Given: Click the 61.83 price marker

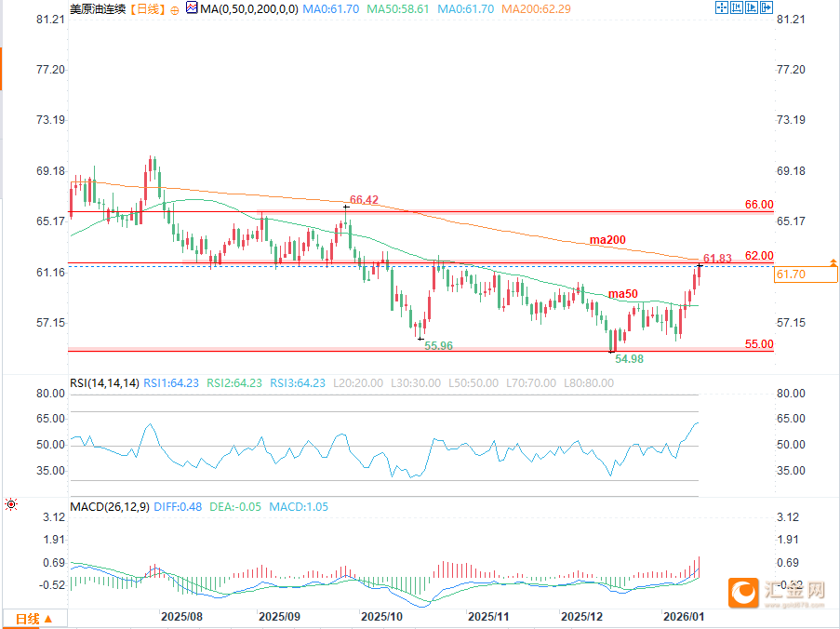Looking at the screenshot, I should [x=717, y=259].
